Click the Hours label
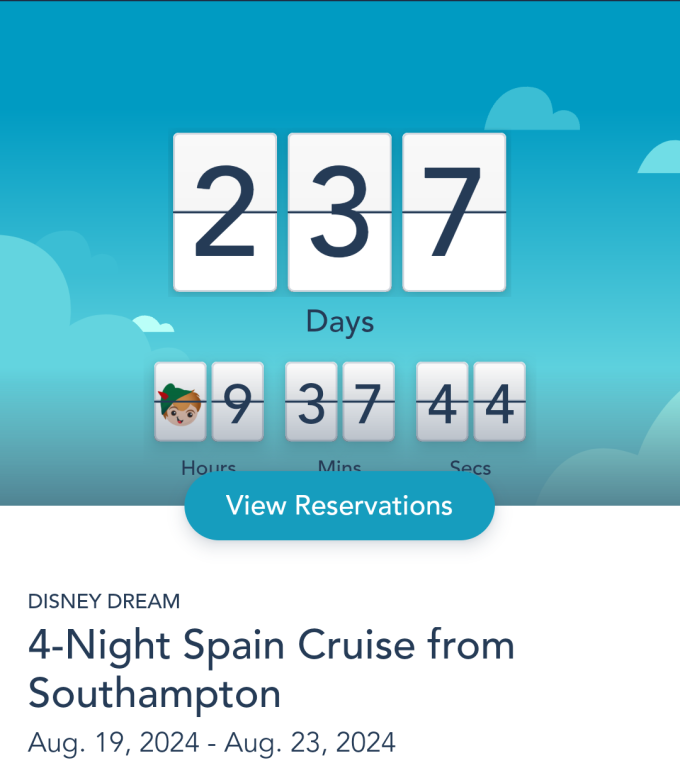 click(208, 466)
